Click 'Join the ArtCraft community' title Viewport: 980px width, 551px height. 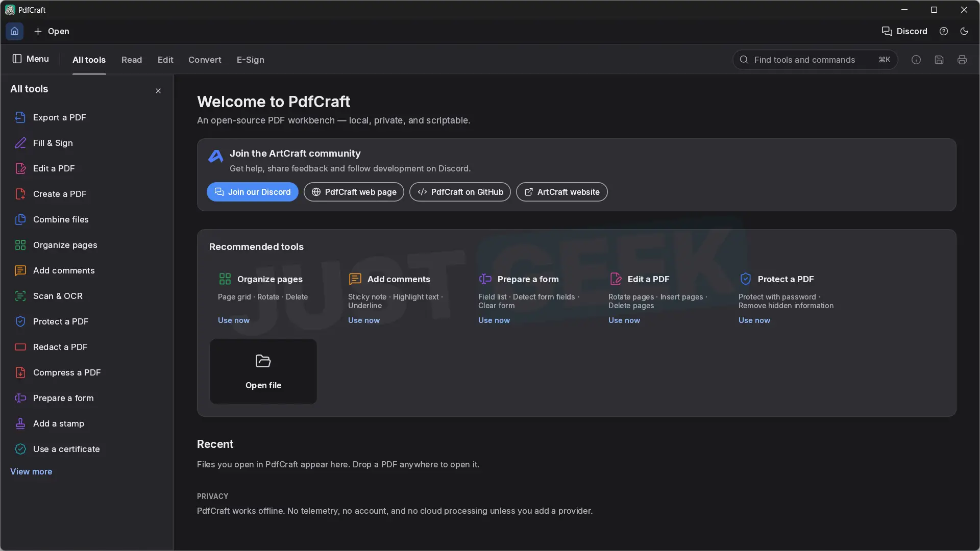click(295, 154)
